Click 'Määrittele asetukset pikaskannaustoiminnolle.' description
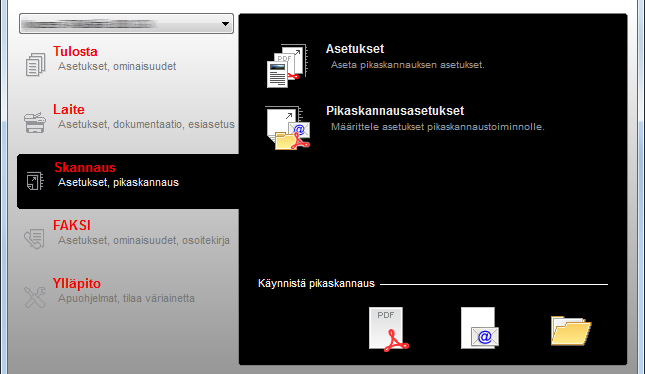This screenshot has height=374, width=645. 438,127
